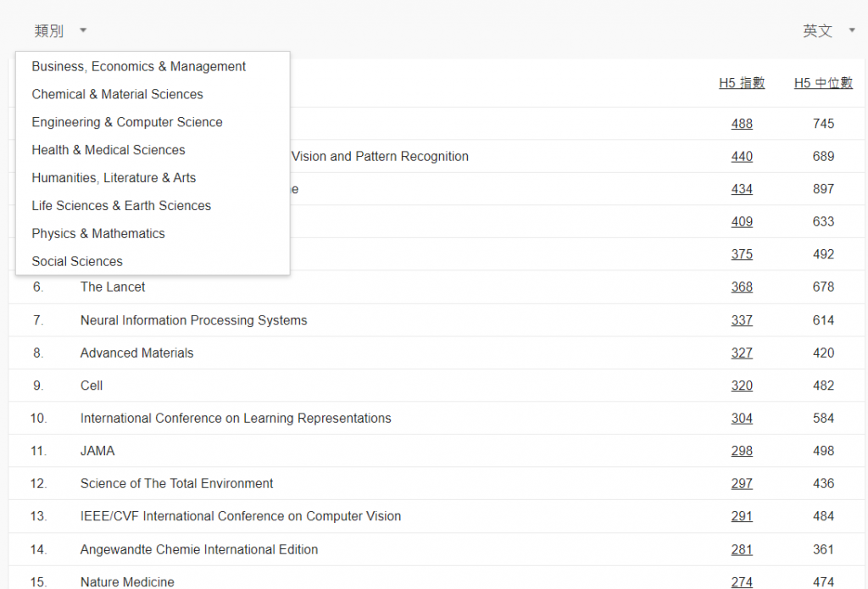Choose Engineering & Computer Science category
The image size is (868, 589).
(153, 122)
